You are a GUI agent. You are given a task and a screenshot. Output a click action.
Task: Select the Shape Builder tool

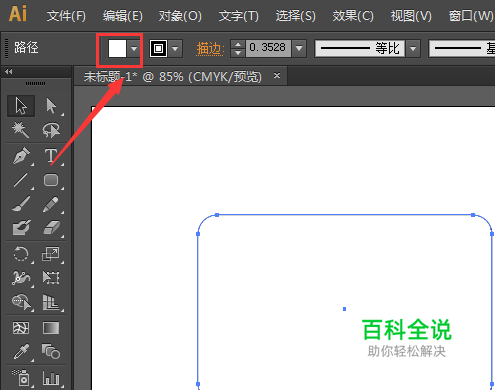click(x=21, y=302)
